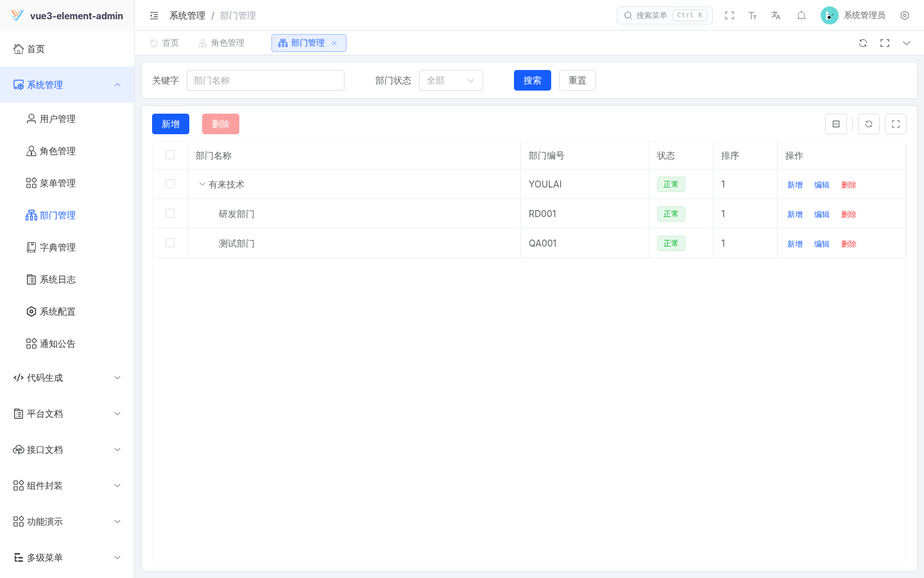The height and width of the screenshot is (578, 924).
Task: Open the 部门状态 dropdown
Action: point(451,80)
